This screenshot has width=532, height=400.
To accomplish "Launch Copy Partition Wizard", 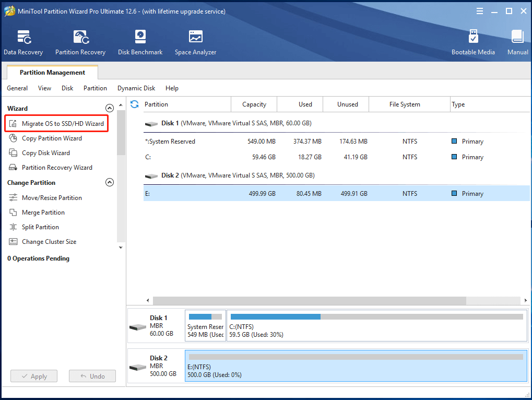I will tap(52, 138).
